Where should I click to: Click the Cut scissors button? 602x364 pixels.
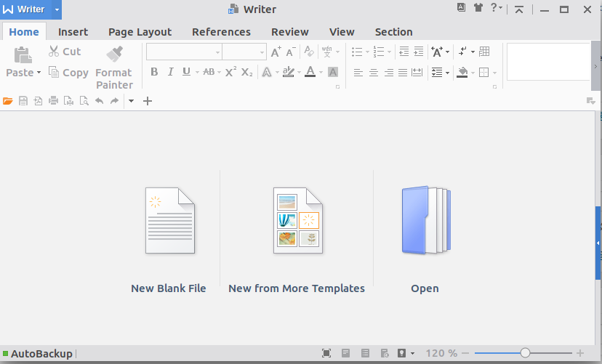(65, 52)
